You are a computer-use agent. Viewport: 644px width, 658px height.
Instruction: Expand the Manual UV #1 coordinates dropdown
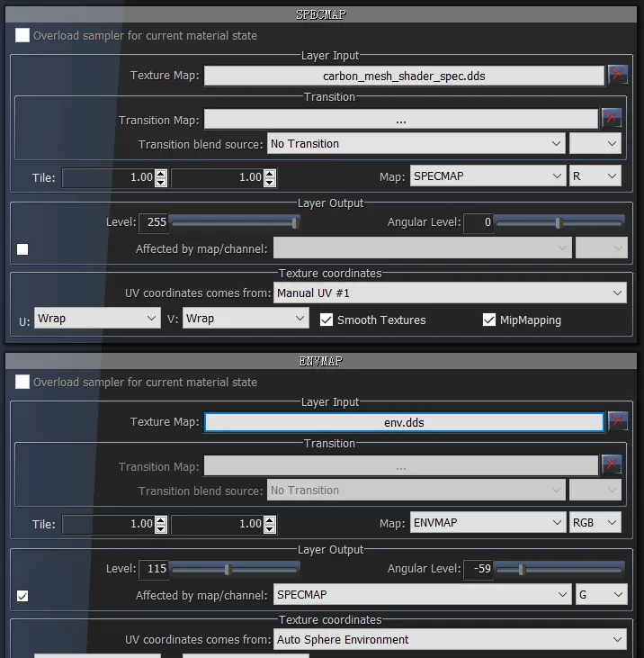coord(450,293)
